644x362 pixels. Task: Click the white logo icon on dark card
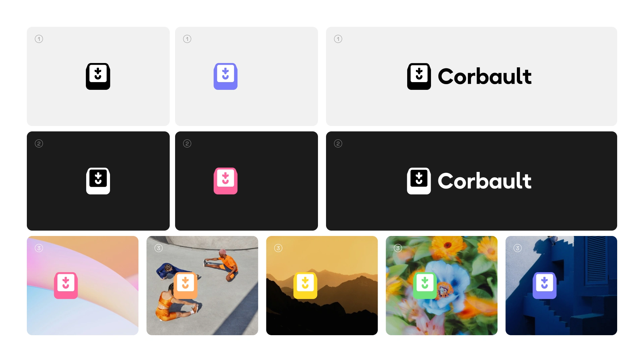pos(98,181)
